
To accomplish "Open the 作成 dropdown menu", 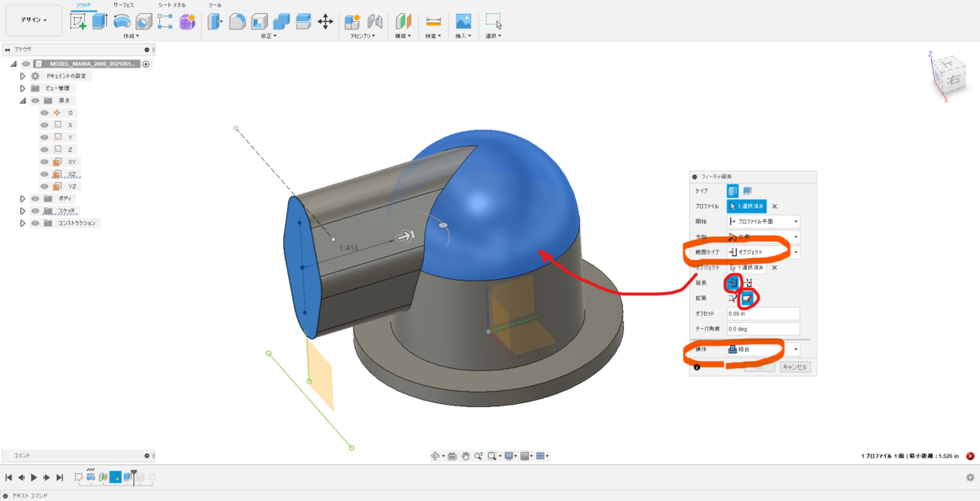I will 131,36.
